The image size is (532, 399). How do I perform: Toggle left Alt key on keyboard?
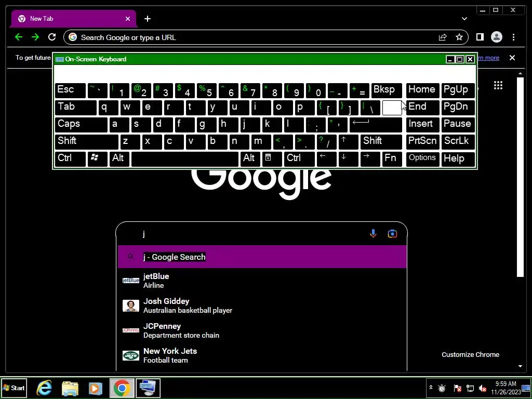coord(119,158)
